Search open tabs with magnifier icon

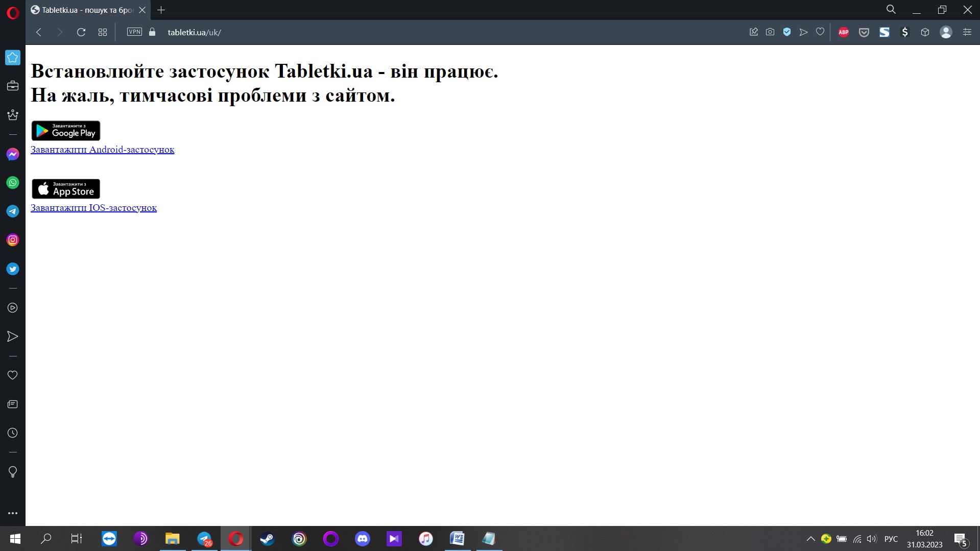click(891, 10)
